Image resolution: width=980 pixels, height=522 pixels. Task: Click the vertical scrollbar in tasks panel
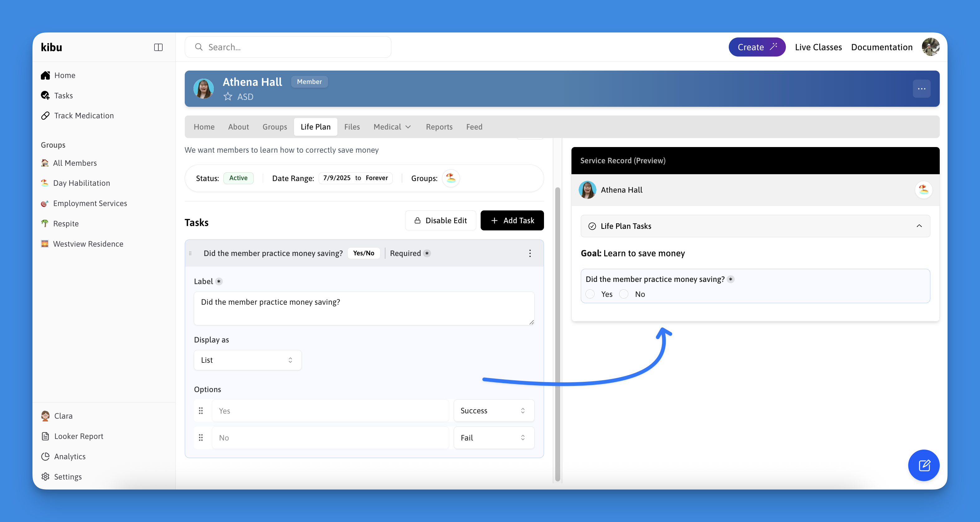pos(557,335)
